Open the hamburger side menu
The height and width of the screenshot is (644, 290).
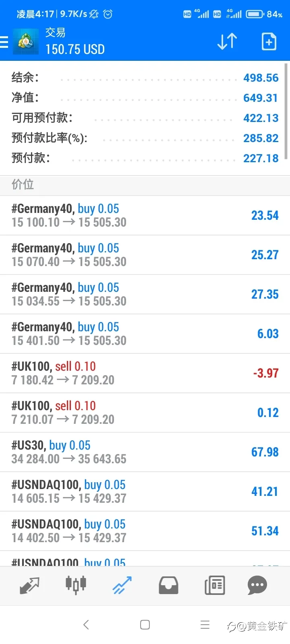[4, 42]
